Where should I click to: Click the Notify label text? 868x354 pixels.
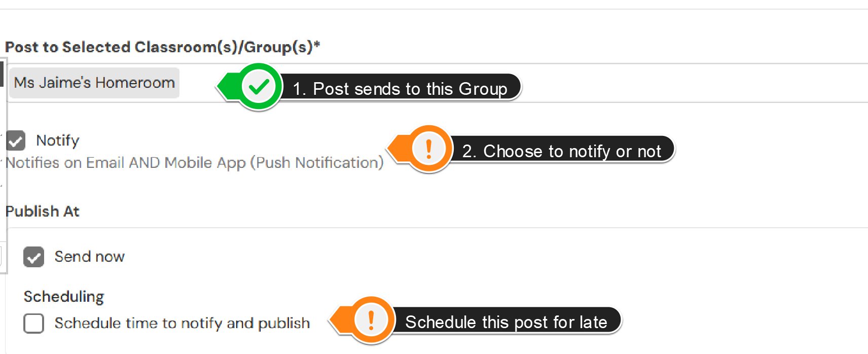58,140
